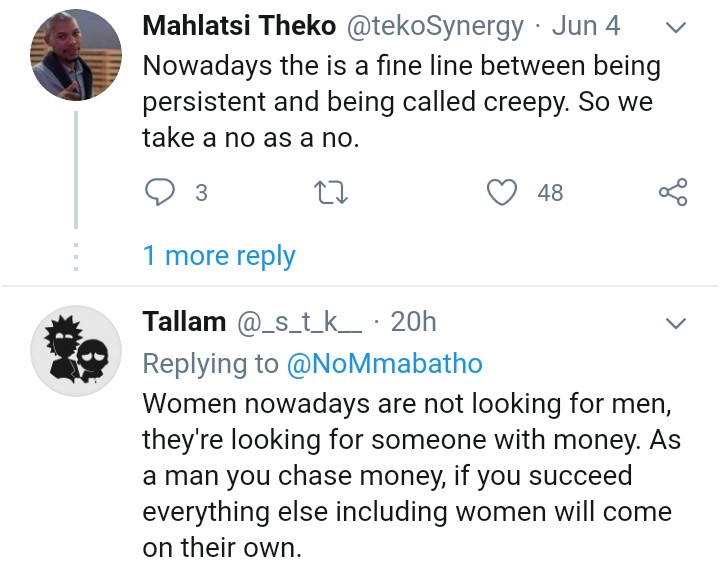Open the @NoMmabatho profile link
The width and height of the screenshot is (720, 561).
(385, 364)
